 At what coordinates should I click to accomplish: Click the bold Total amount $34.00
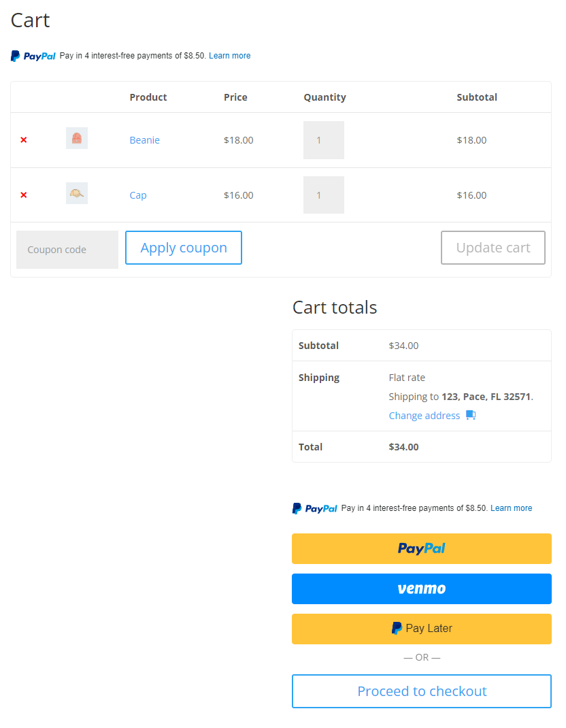pyautogui.click(x=403, y=446)
